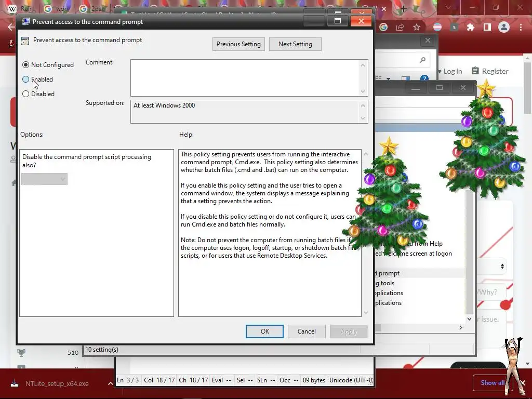Image resolution: width=532 pixels, height=399 pixels.
Task: Click the Register clipboard icon
Action: (x=475, y=71)
